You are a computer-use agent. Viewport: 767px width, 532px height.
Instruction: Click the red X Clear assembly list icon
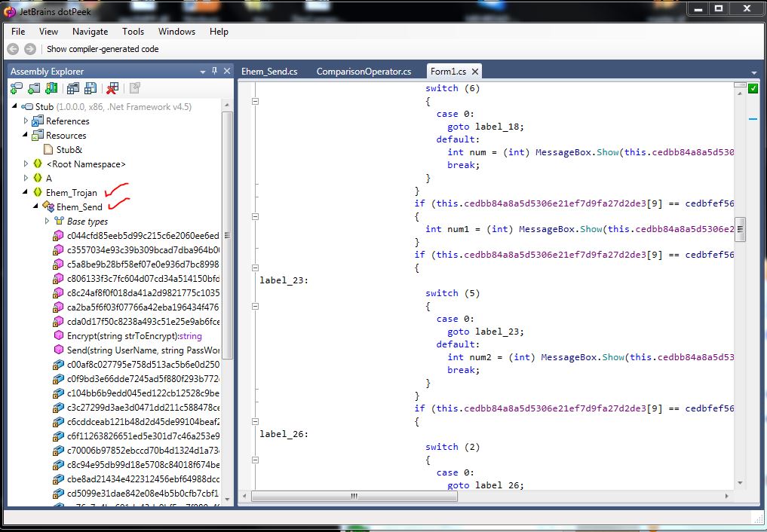112,88
